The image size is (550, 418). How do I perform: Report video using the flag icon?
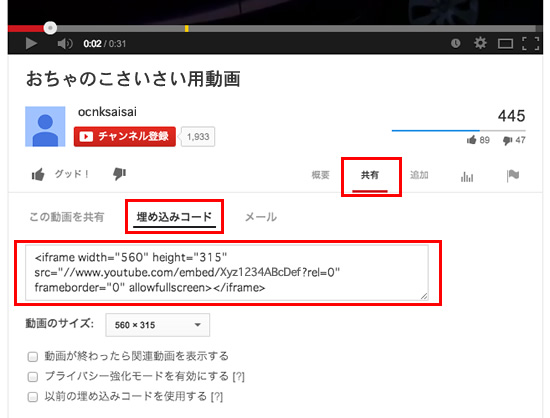[x=513, y=175]
